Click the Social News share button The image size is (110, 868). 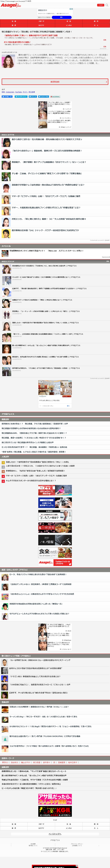coord(56,96)
